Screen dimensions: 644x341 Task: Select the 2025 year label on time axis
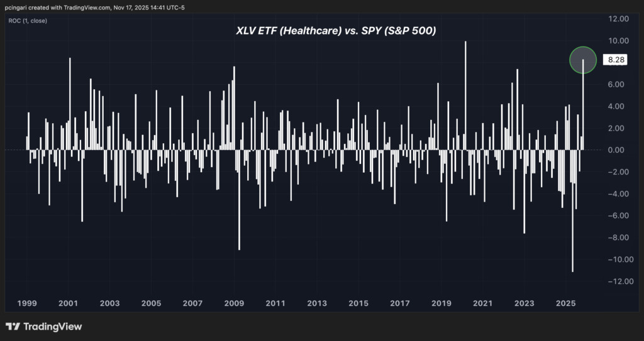click(x=566, y=303)
